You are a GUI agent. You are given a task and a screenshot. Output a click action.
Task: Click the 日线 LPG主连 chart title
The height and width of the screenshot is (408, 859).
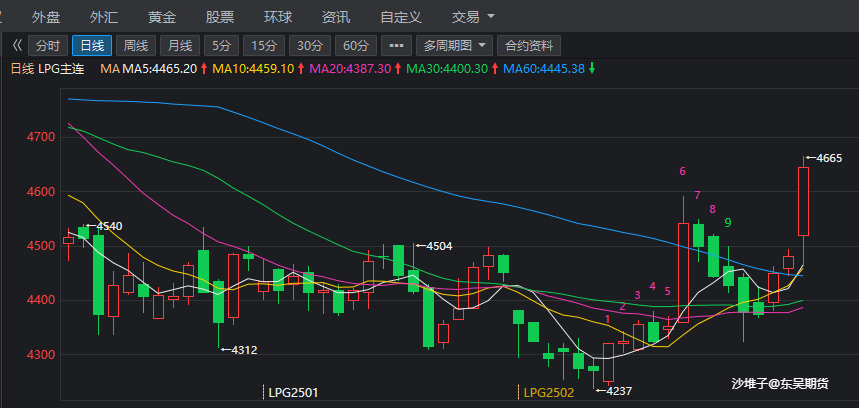point(47,69)
